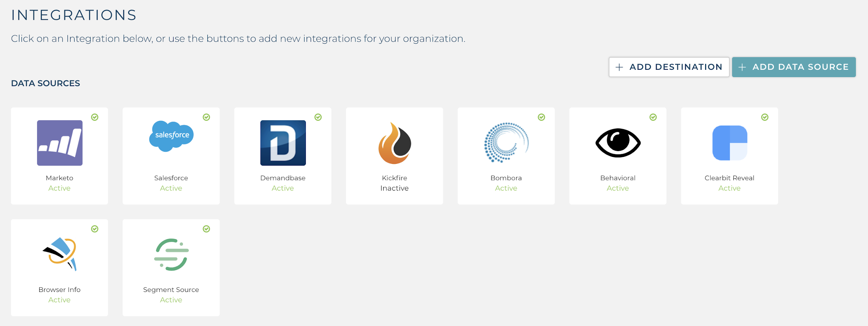Click the Behavioral green check status icon
Viewport: 868px width, 326px height.
[653, 117]
